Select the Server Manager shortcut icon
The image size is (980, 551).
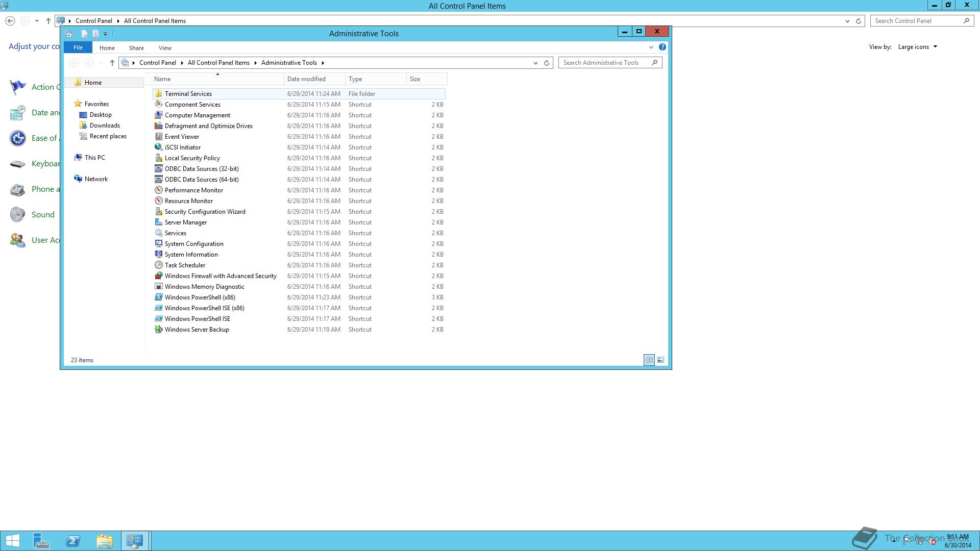(x=159, y=222)
